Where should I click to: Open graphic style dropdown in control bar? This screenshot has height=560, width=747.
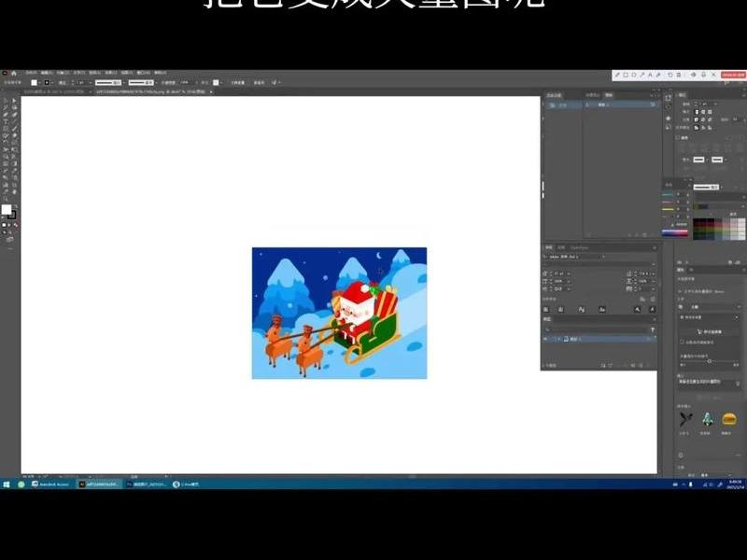click(221, 83)
